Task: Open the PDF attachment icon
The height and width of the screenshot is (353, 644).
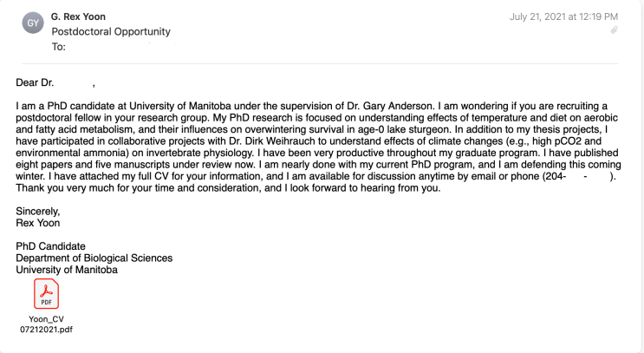Action: coord(46,296)
